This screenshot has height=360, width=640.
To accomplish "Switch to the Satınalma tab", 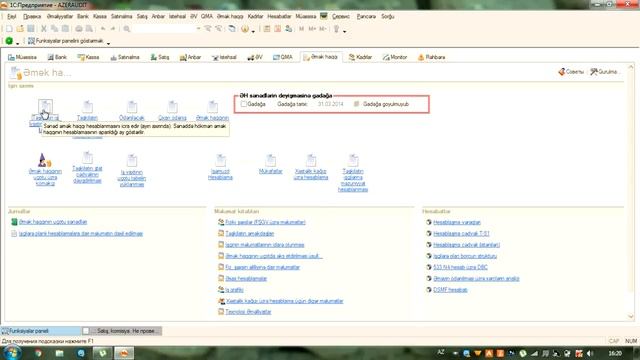I will click(x=125, y=57).
